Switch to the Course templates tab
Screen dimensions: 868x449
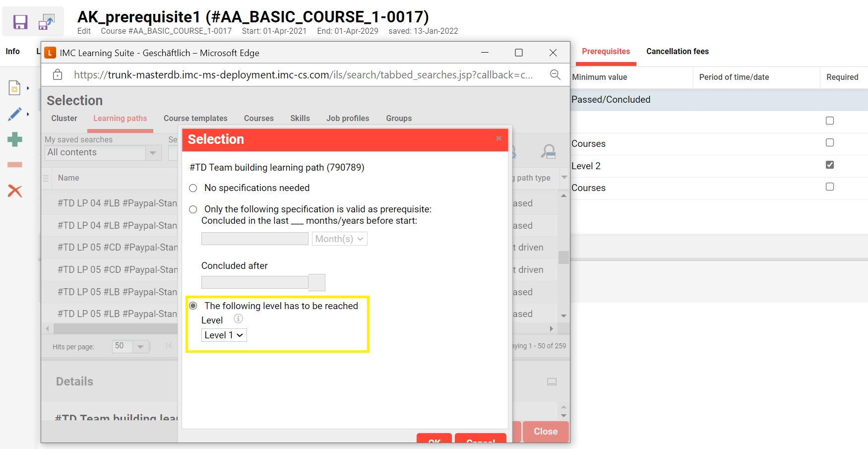(195, 119)
